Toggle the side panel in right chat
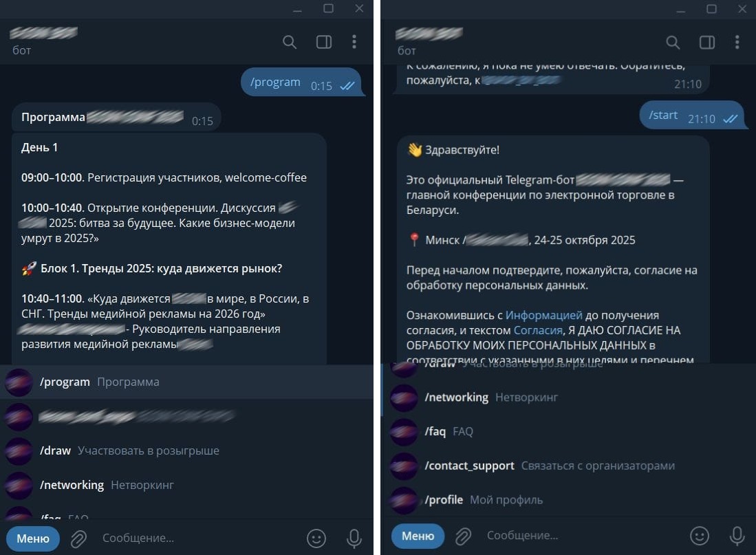Screen dimensions: 756x555 [707, 43]
